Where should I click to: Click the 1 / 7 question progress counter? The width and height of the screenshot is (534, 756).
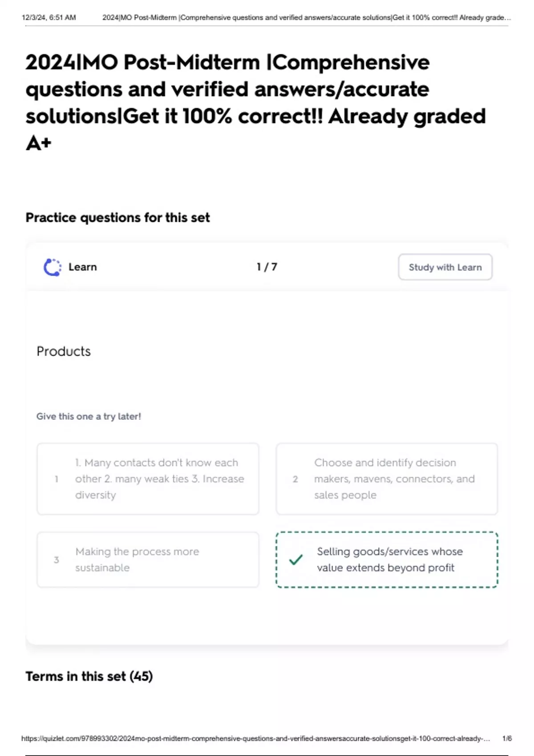[267, 267]
